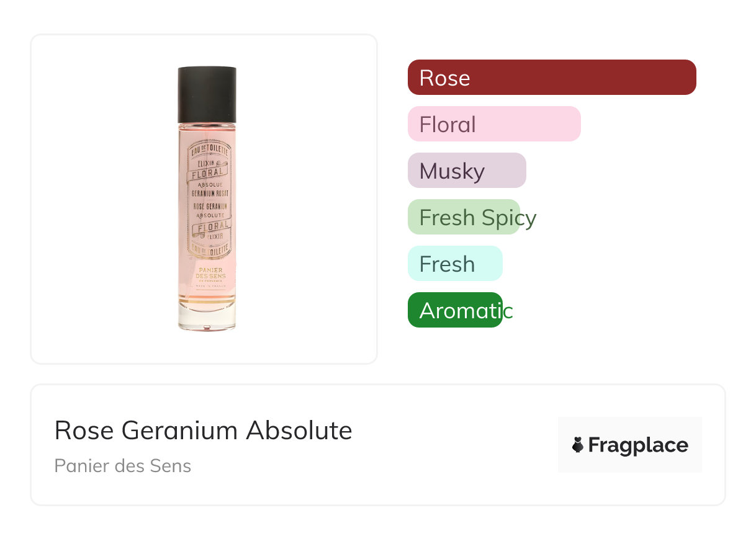This screenshot has height=536, width=756.
Task: Click the upper Elixir Floral banner on bottle
Action: click(x=207, y=168)
